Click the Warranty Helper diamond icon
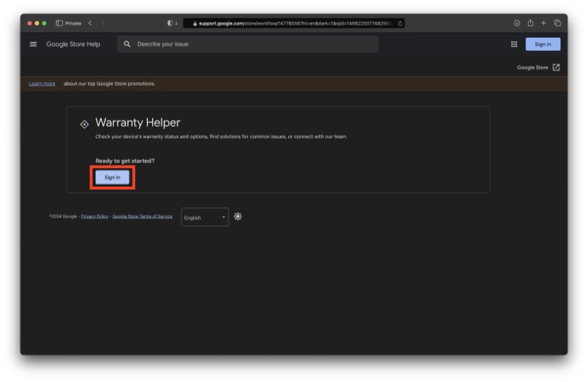Viewport: 588px width, 382px height. click(x=85, y=124)
